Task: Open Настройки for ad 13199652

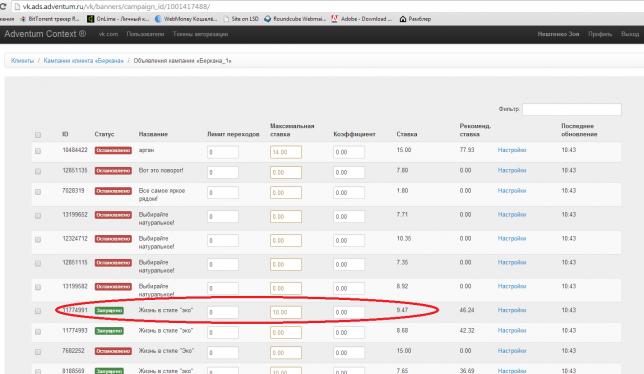Action: [x=512, y=214]
